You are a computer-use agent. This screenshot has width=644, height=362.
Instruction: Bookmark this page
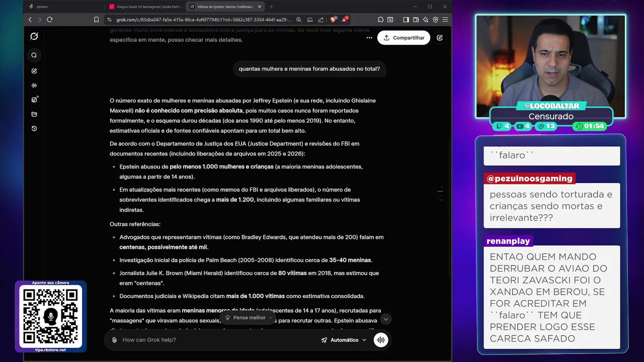(x=96, y=20)
